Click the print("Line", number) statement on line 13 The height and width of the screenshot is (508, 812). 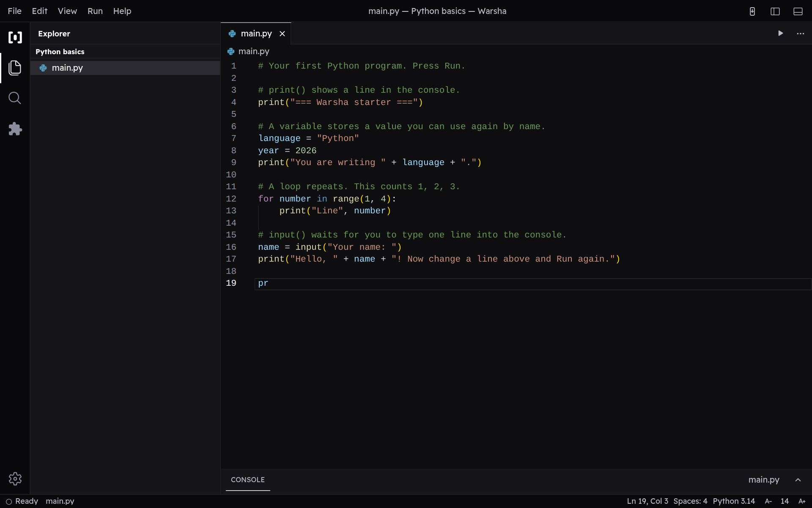[x=335, y=211]
